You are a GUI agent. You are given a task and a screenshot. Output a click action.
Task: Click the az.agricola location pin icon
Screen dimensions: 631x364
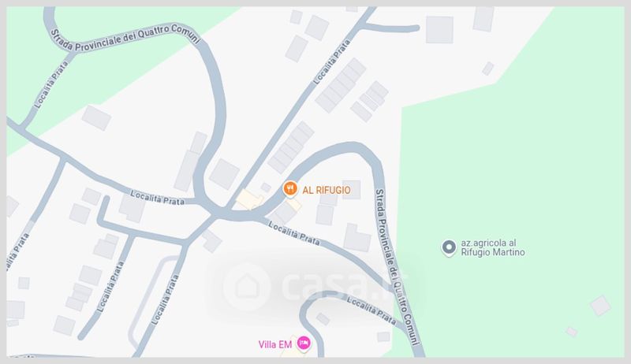point(449,248)
